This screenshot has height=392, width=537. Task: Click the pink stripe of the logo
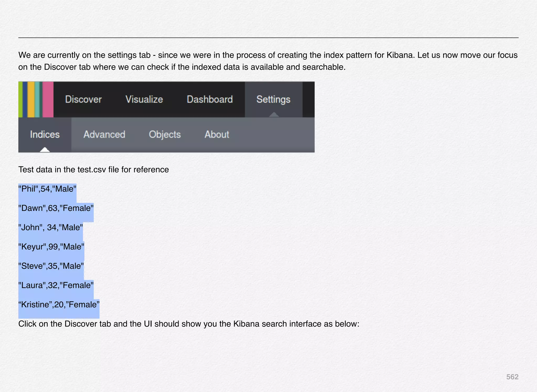point(48,99)
